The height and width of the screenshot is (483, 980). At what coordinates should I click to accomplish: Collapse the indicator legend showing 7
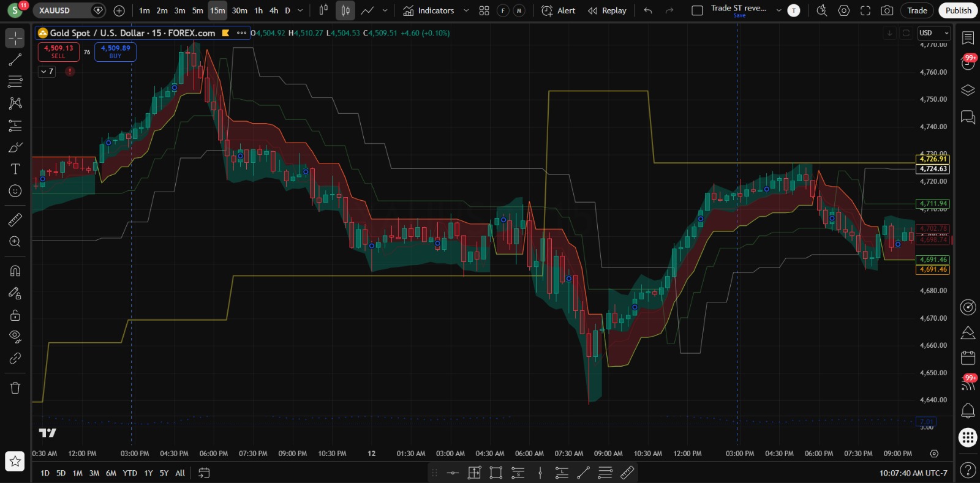pos(47,72)
